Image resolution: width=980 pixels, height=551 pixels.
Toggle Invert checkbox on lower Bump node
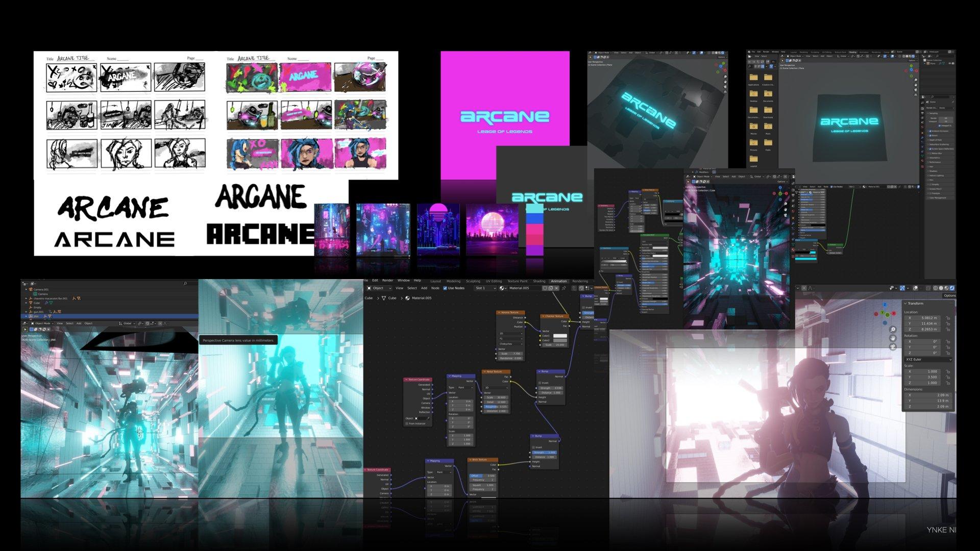pyautogui.click(x=534, y=447)
